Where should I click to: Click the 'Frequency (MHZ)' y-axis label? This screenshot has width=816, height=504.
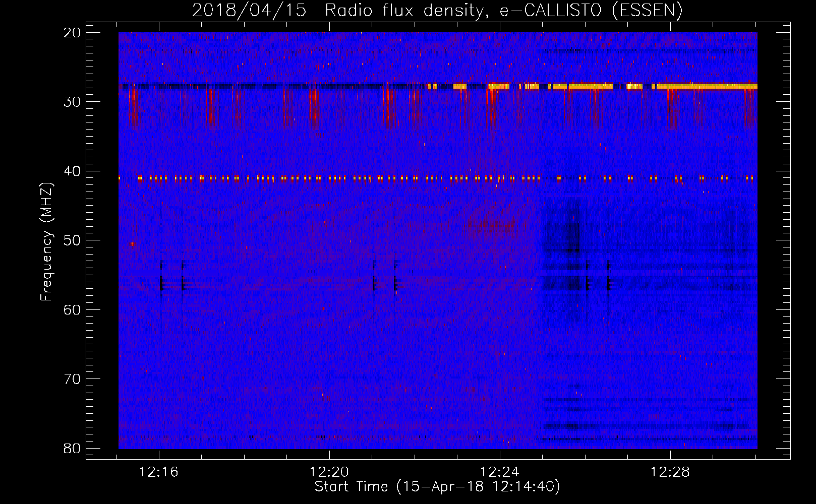pos(46,242)
